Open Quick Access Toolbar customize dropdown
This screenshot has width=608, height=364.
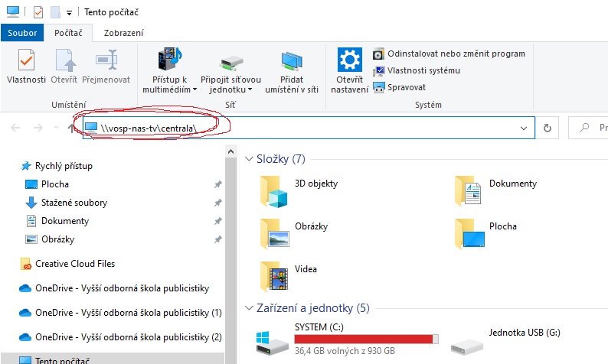click(x=69, y=13)
